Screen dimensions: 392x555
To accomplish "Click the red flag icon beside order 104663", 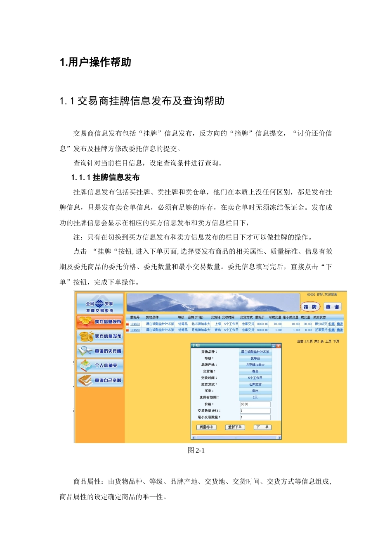I will point(128,330).
